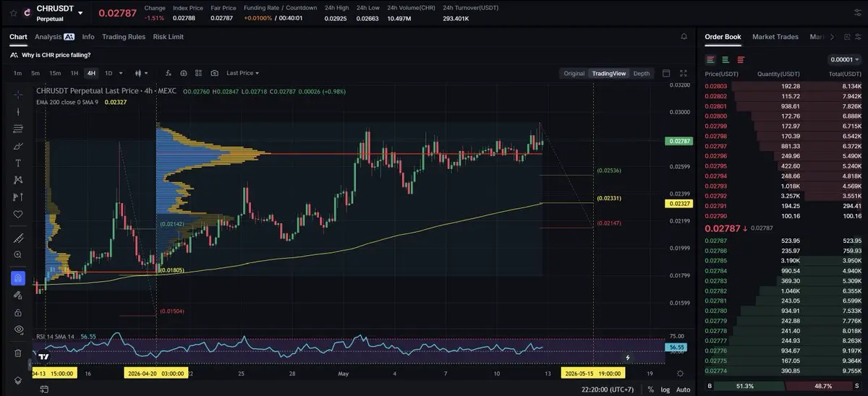Select the ruler measure tool
The width and height of the screenshot is (868, 396).
click(18, 238)
